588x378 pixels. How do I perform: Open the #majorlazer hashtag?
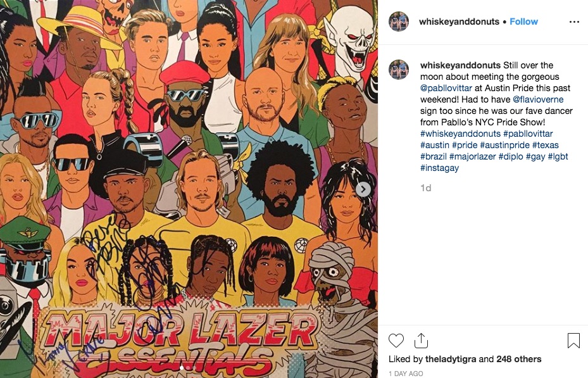click(473, 156)
